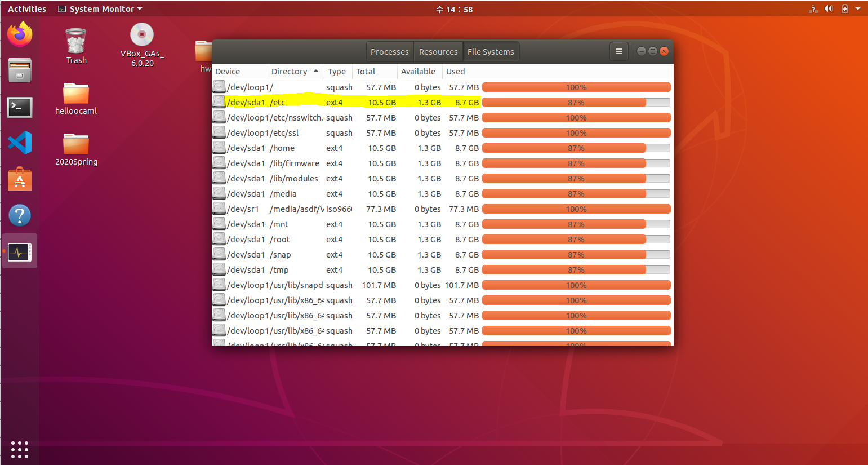Click the /home usage bar at 87%
The width and height of the screenshot is (868, 465).
coord(576,148)
